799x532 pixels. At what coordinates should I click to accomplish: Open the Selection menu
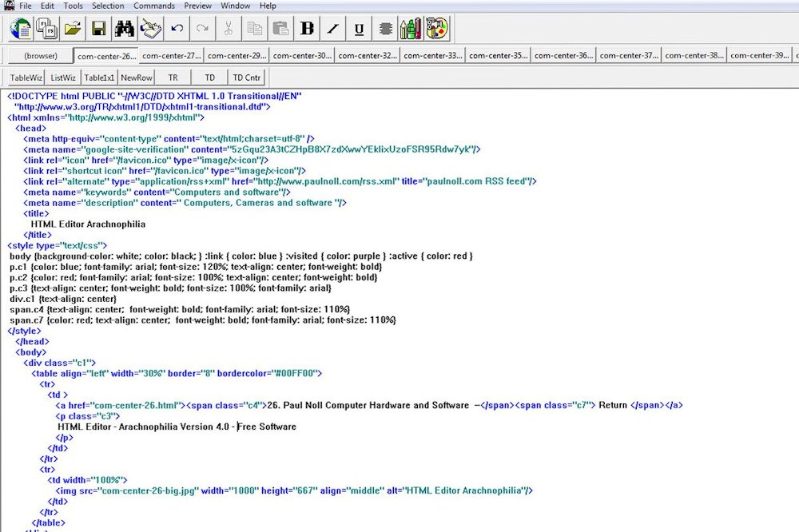108,6
